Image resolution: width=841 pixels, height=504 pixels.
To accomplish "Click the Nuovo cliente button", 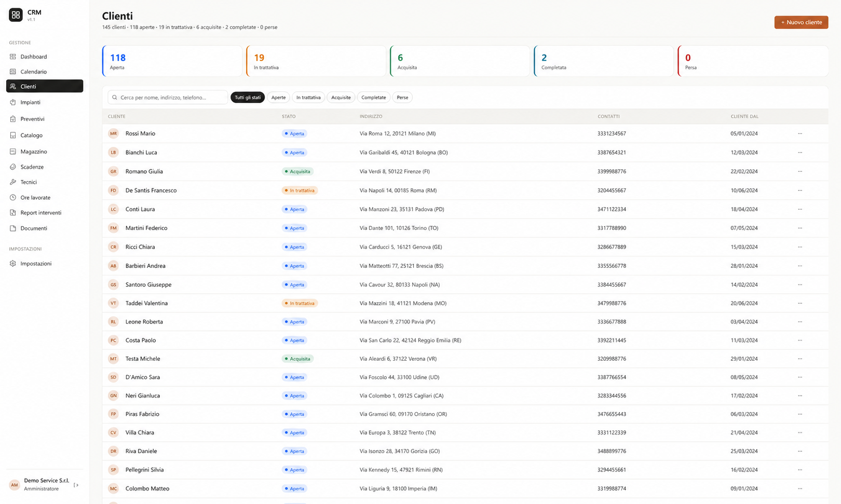I will click(801, 22).
